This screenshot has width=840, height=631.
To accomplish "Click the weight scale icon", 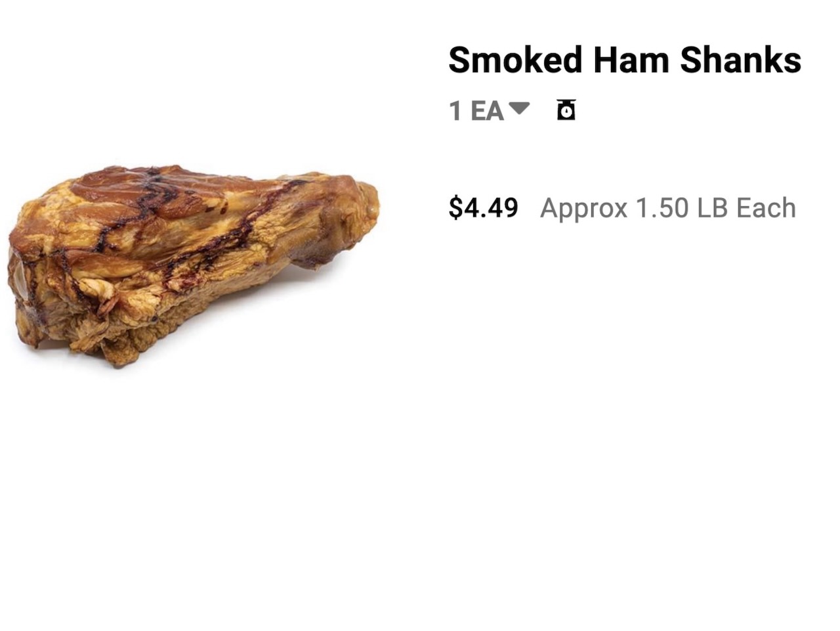I will pyautogui.click(x=566, y=110).
